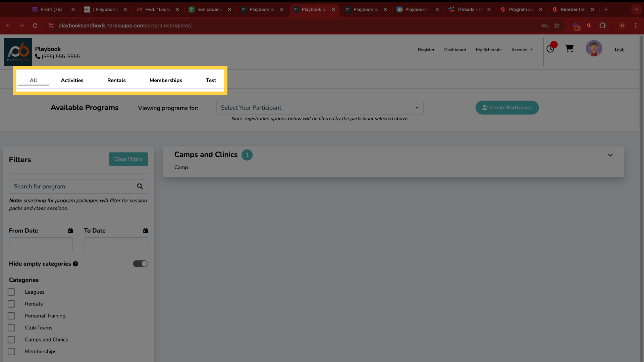Open the Account dropdown menu
The image size is (644, 362).
tap(522, 50)
